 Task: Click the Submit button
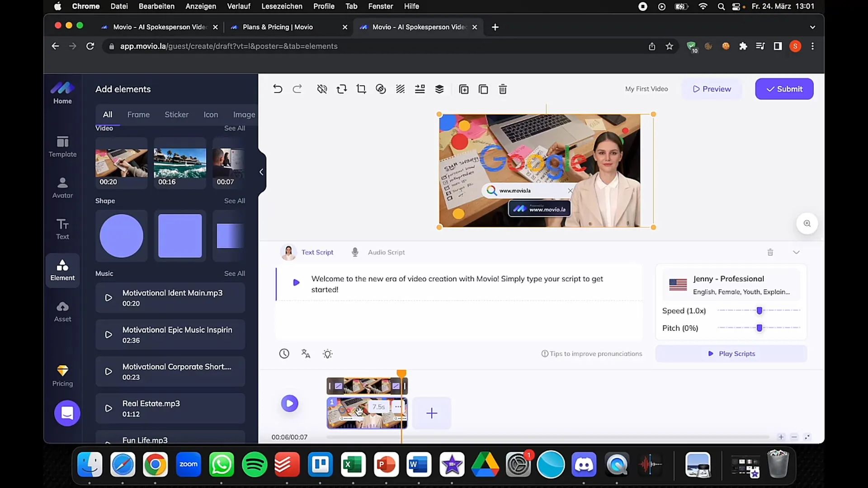pos(783,89)
